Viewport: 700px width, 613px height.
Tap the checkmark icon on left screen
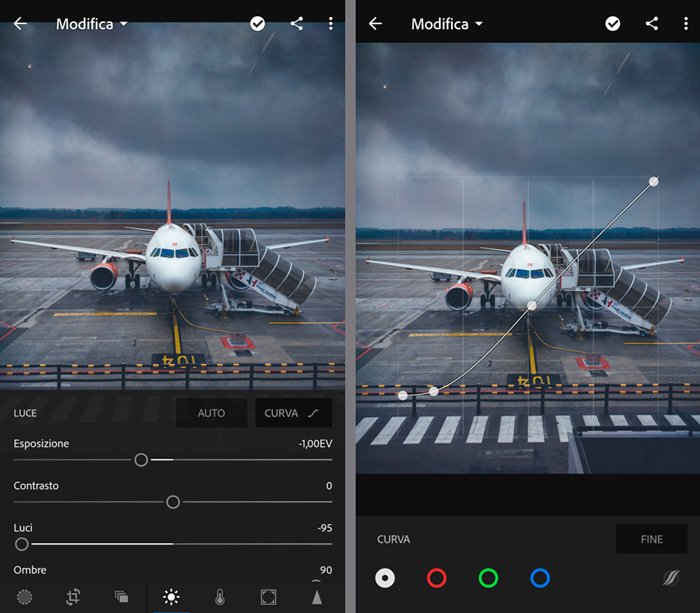tap(258, 24)
